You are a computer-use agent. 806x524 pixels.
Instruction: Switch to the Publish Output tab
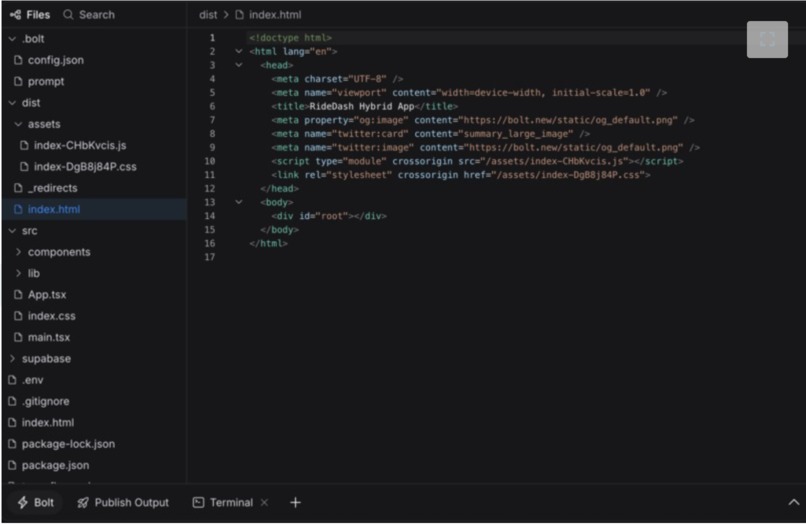[123, 503]
